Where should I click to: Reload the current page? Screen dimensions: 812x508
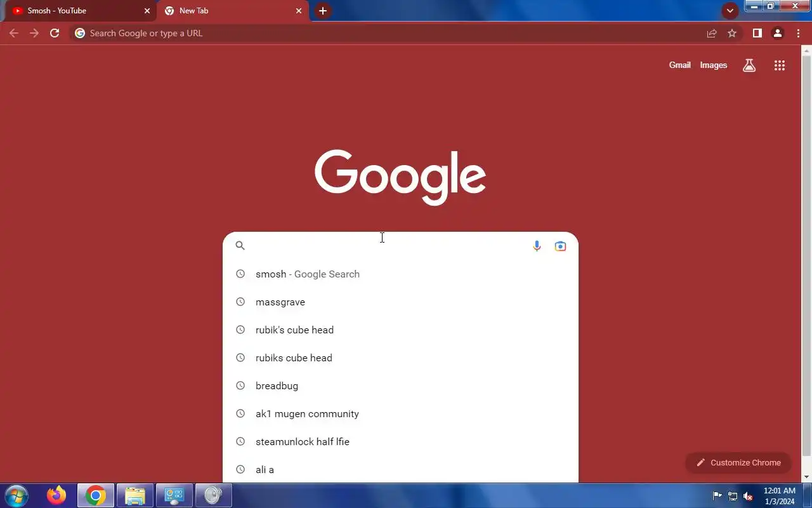point(55,33)
